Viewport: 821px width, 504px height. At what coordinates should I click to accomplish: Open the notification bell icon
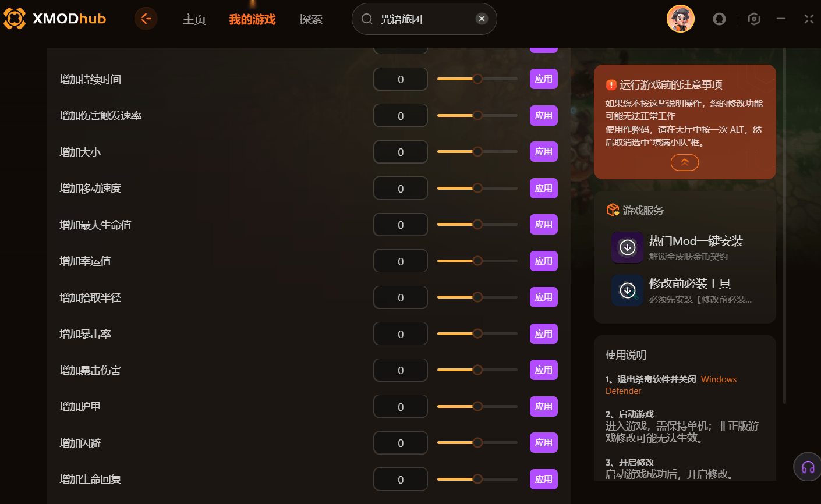pos(720,19)
